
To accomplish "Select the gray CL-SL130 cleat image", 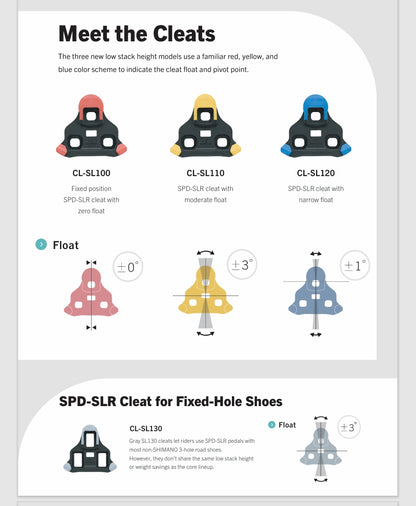I will [x=90, y=448].
